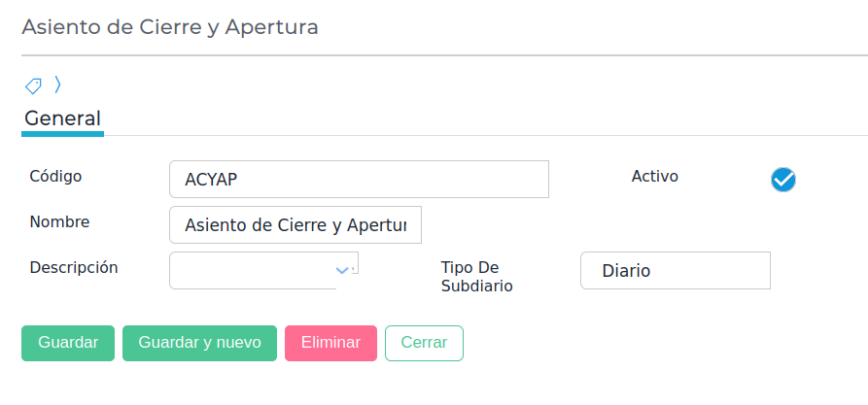Click the Guardar y nuevo button

pos(199,343)
